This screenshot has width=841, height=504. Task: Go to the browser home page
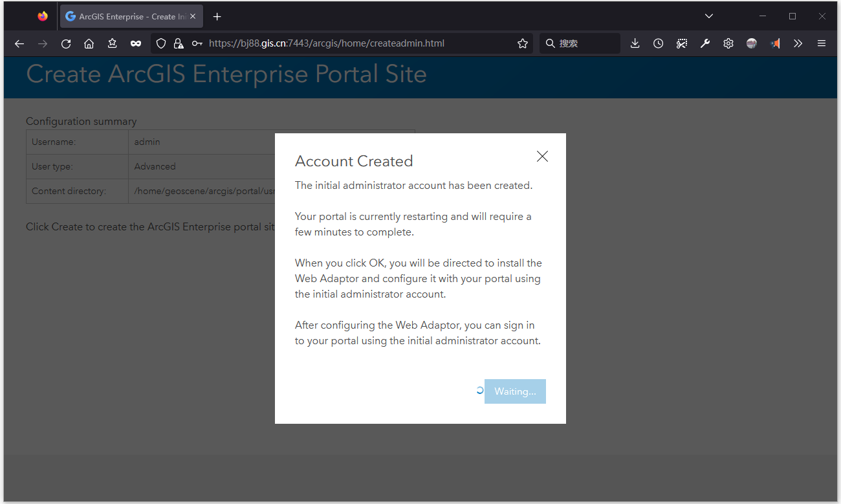[89, 43]
